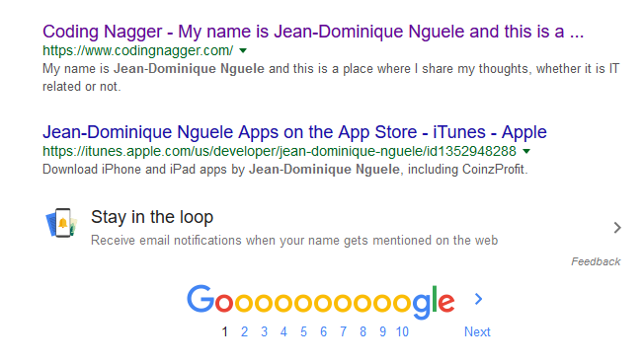Image resolution: width=644 pixels, height=363 pixels.
Task: Go to results page 2
Action: pos(244,331)
